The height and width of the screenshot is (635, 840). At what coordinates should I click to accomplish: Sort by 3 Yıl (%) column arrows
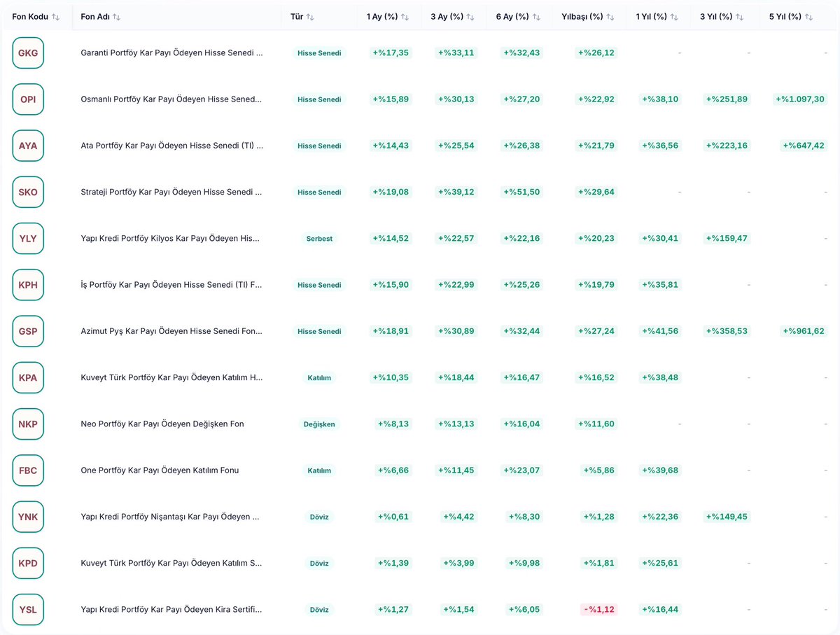coord(739,17)
